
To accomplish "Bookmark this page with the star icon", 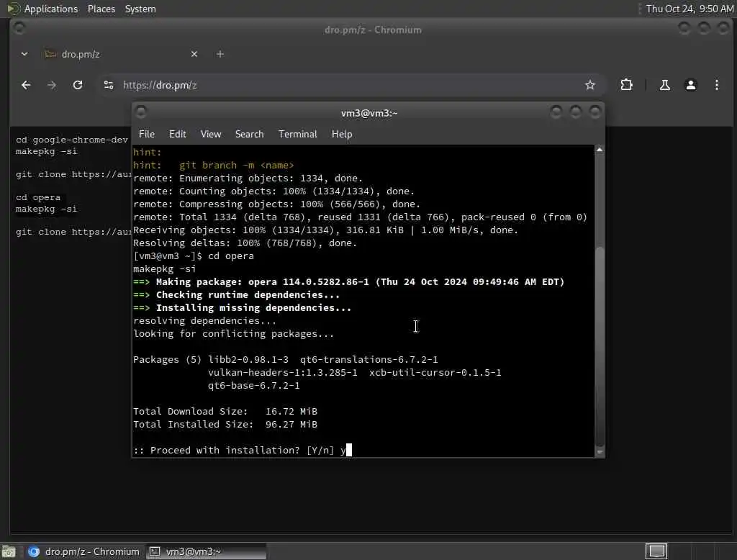I will point(590,85).
